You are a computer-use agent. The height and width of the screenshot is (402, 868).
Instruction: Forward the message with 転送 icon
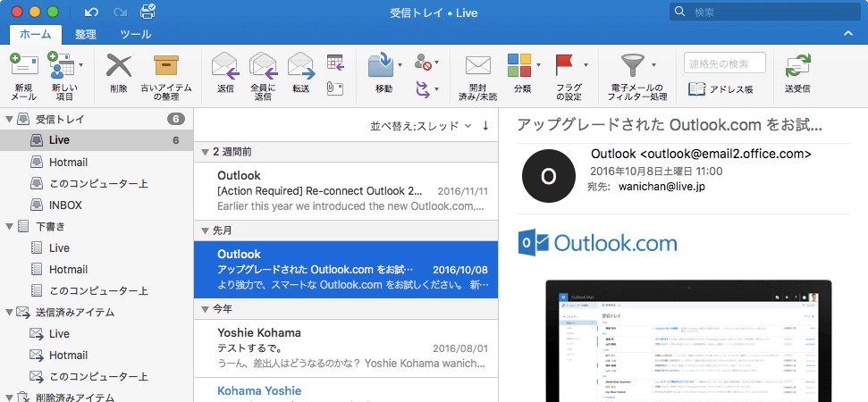point(301,66)
